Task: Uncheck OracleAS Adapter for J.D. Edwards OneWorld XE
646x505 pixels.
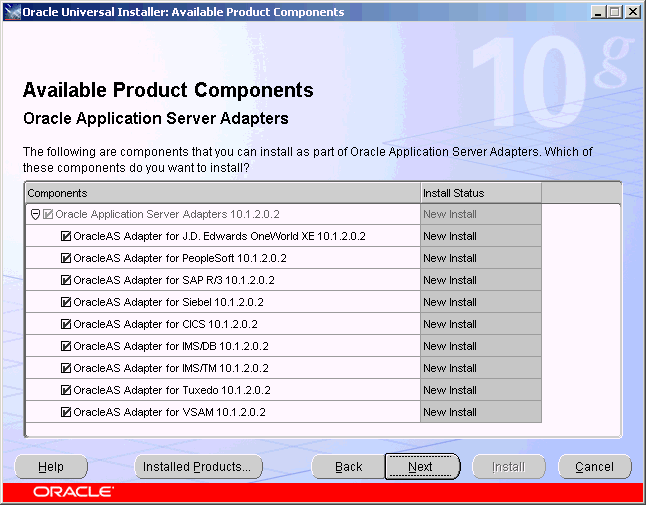Action: pos(66,236)
